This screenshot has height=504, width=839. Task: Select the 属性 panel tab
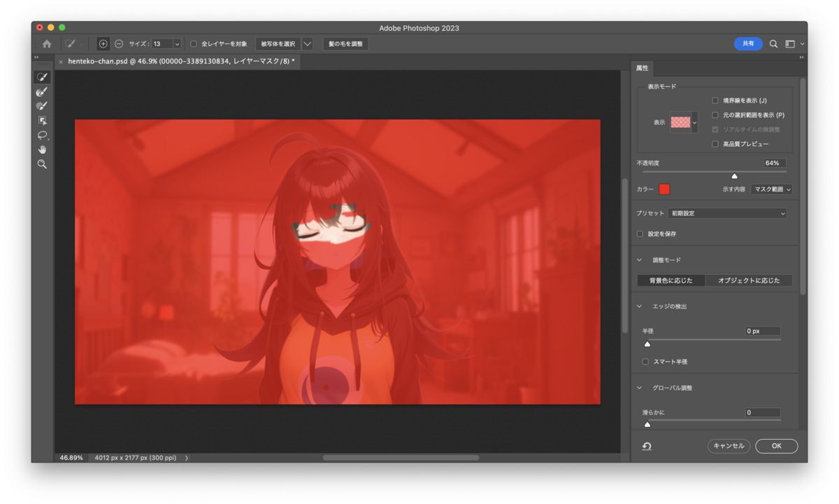coord(642,68)
